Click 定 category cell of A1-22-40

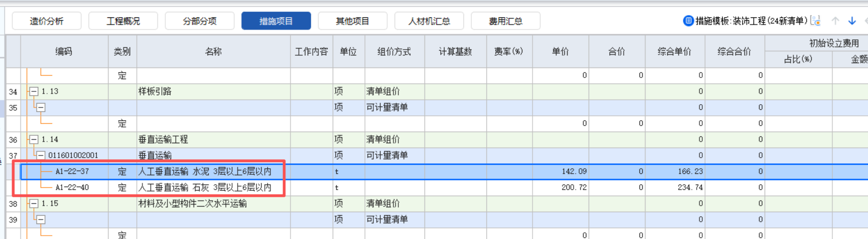(x=122, y=188)
